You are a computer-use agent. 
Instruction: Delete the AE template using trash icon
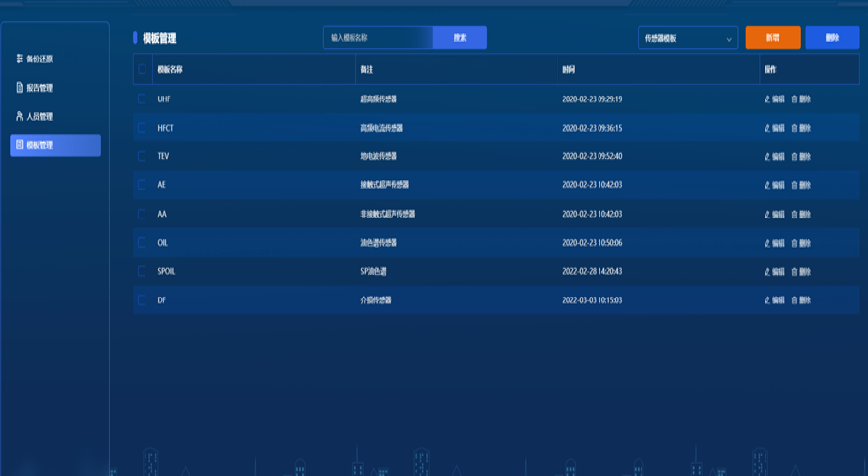(794, 185)
